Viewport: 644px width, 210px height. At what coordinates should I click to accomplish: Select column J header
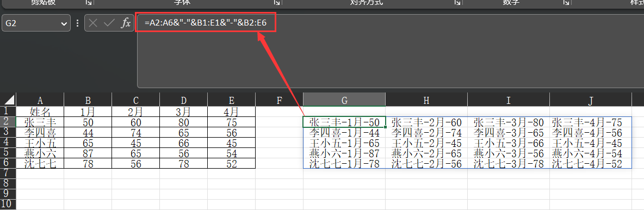pyautogui.click(x=591, y=100)
